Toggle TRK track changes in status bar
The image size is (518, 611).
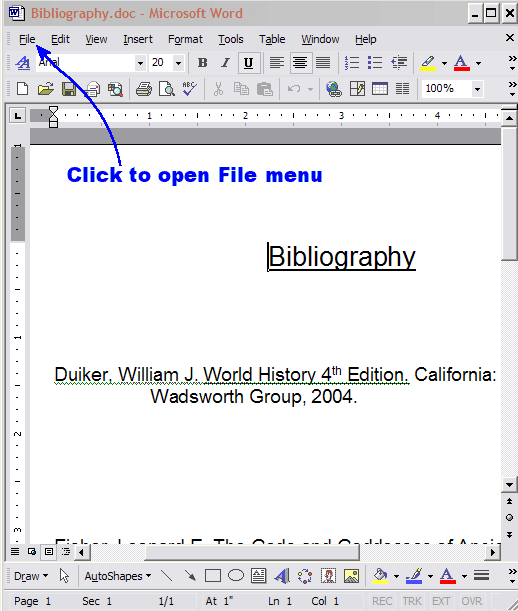[412, 601]
